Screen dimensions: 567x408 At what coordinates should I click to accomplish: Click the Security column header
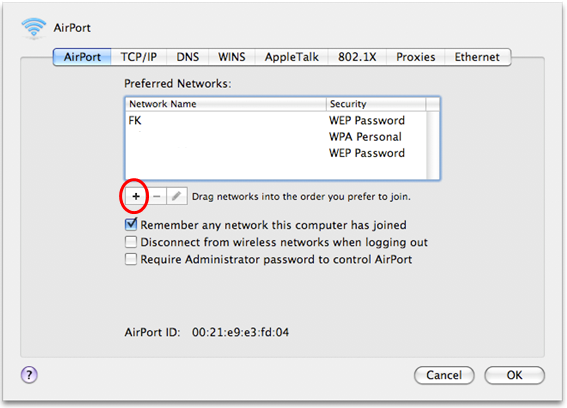pyautogui.click(x=376, y=104)
